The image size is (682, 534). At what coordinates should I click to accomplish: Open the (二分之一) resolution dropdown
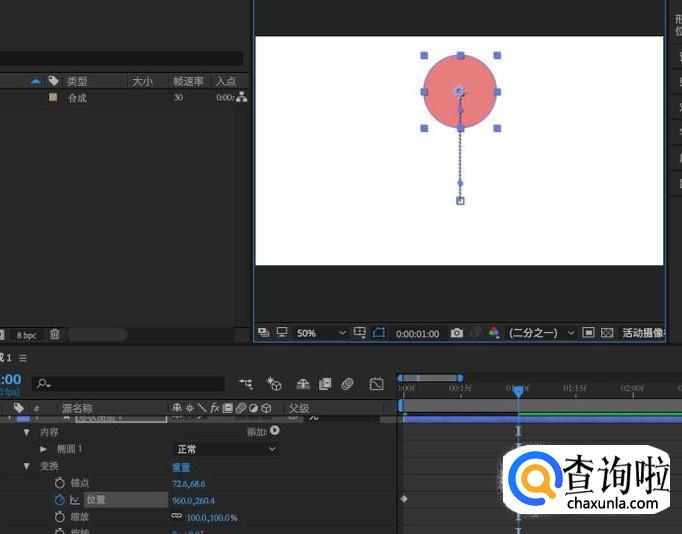(542, 333)
